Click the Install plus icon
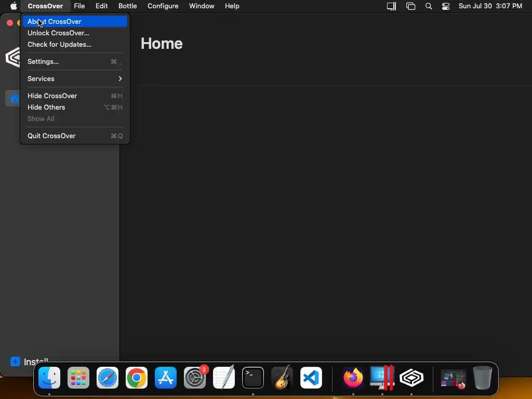The image size is (532, 399). pos(15,362)
